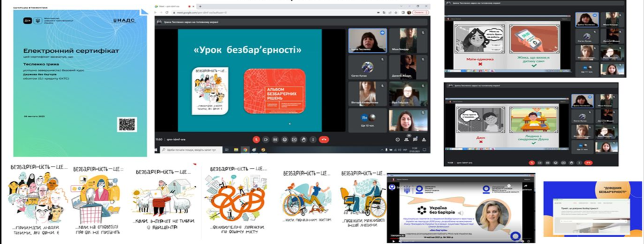Mute the microphone in the «Урок безбар'єрності» Meet window

pos(257,140)
